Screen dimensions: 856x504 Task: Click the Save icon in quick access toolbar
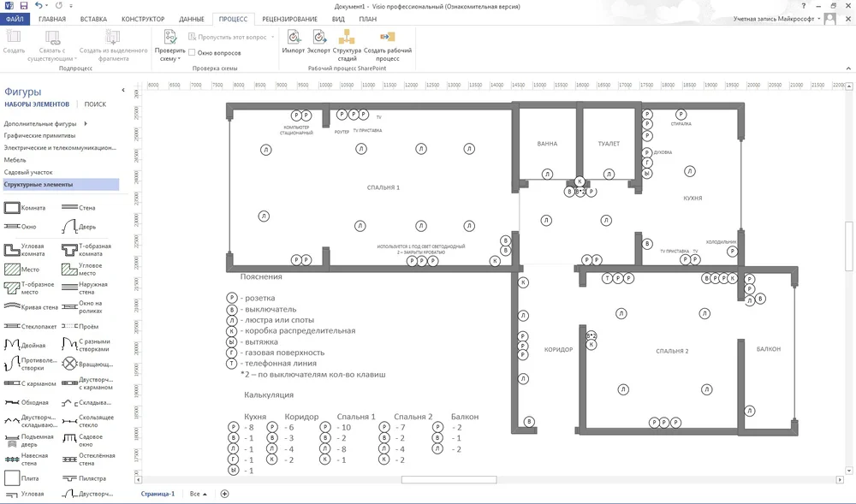click(x=23, y=5)
